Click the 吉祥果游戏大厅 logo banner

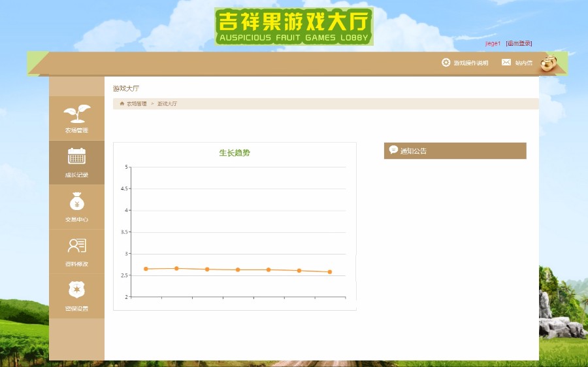(x=293, y=26)
